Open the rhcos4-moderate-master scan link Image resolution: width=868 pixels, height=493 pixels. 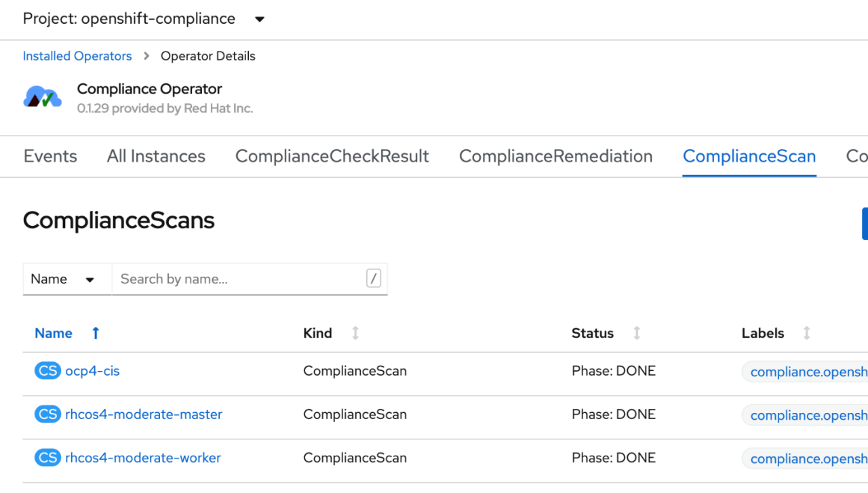(144, 414)
